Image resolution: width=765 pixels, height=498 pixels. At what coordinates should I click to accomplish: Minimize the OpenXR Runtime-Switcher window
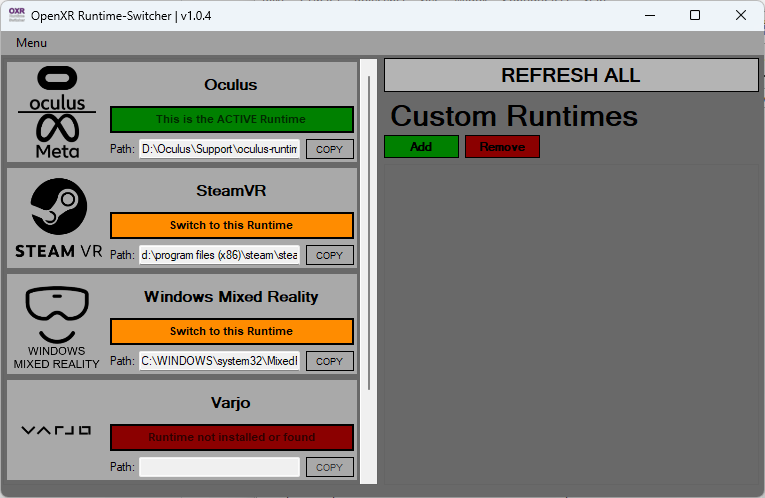(650, 16)
